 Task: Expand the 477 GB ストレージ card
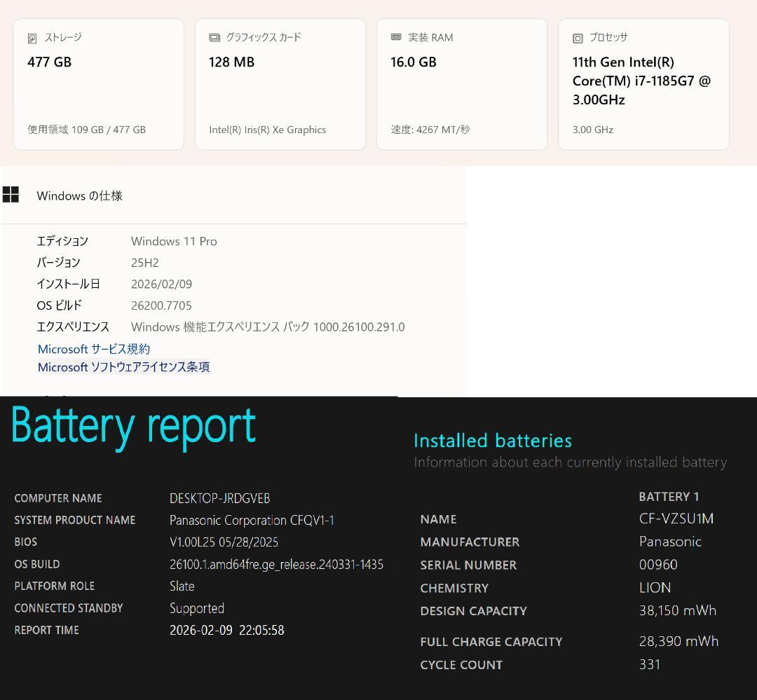[98, 84]
